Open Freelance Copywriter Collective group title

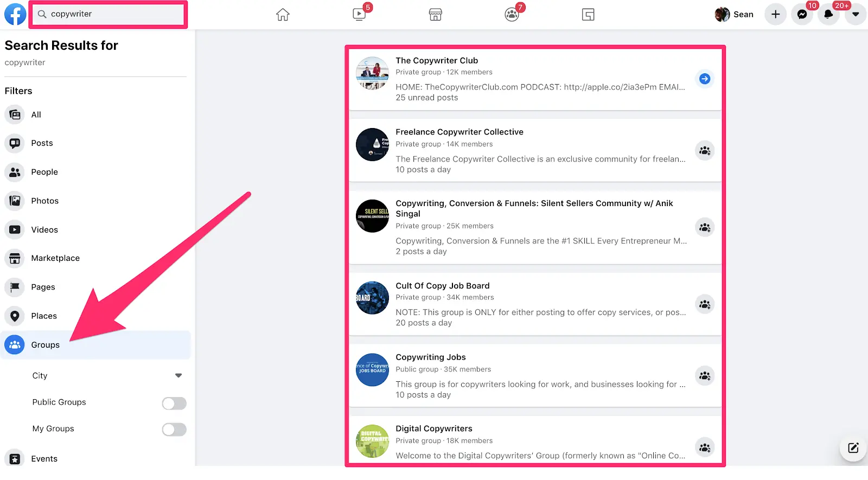pos(459,132)
